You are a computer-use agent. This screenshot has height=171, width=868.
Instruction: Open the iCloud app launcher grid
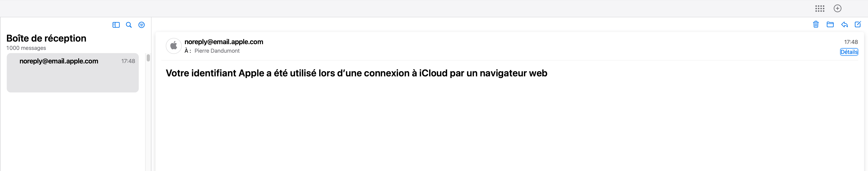pyautogui.click(x=820, y=8)
